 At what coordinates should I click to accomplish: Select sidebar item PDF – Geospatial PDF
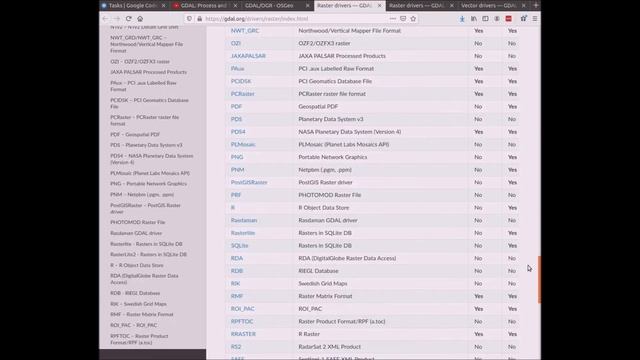(x=135, y=135)
